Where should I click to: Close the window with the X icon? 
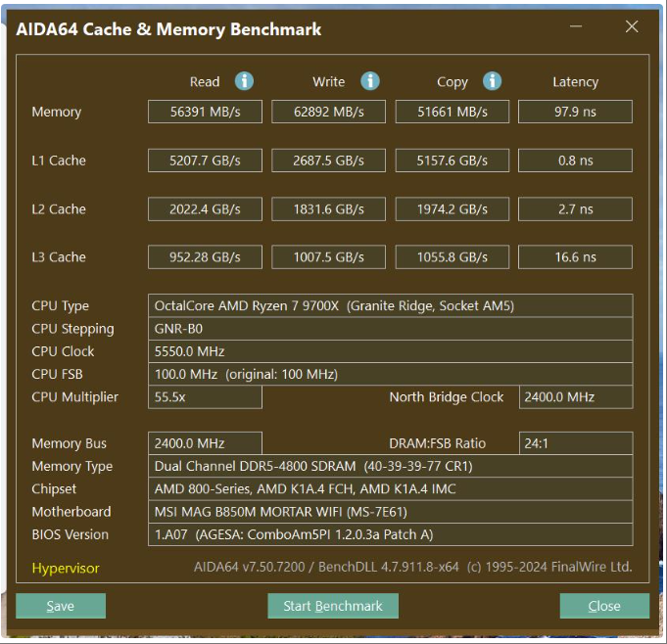[x=632, y=26]
